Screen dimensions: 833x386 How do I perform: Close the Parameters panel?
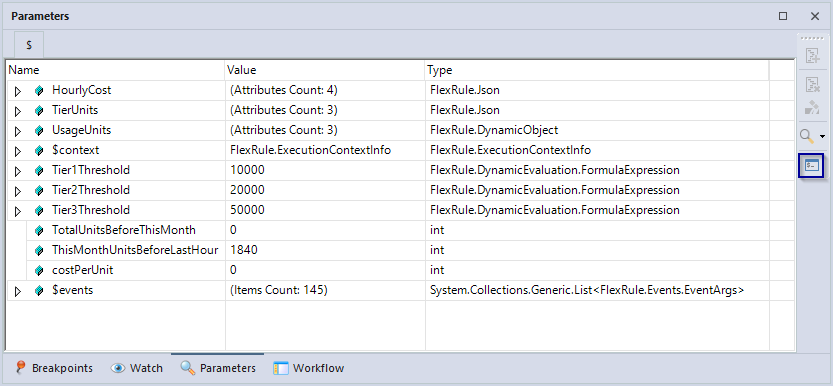[815, 16]
